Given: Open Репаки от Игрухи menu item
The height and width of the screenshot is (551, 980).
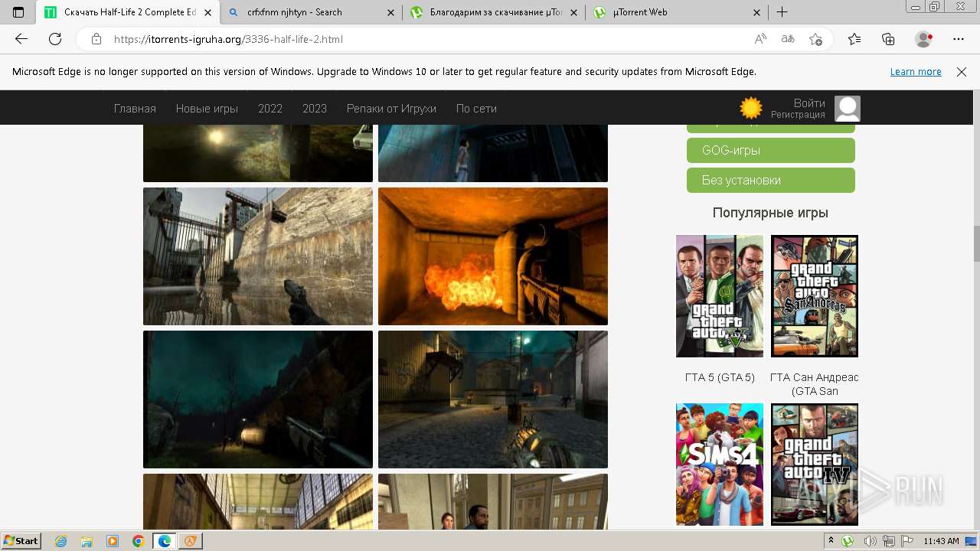Looking at the screenshot, I should (391, 109).
